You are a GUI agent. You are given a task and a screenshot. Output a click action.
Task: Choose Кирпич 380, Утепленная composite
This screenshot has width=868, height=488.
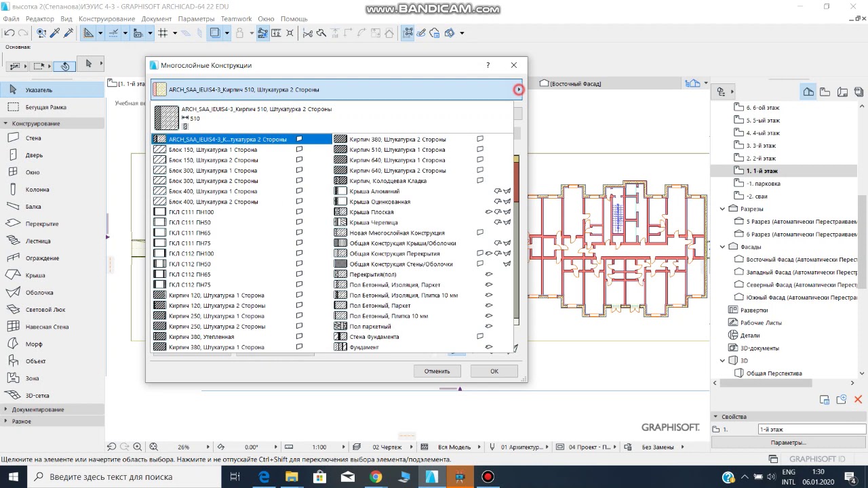coord(201,337)
